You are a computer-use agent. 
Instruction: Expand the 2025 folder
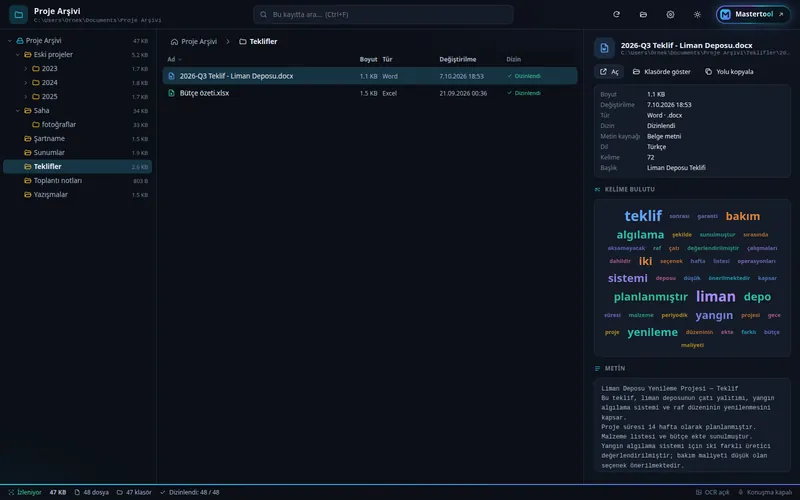pyautogui.click(x=26, y=96)
